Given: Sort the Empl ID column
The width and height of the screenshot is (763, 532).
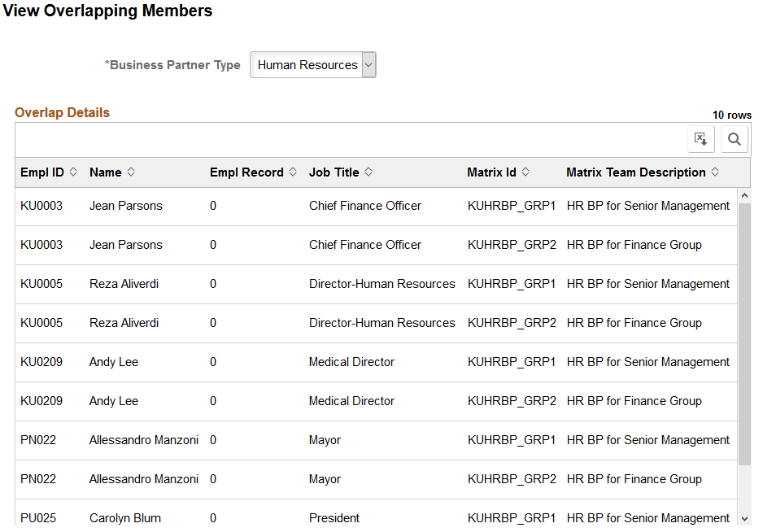Looking at the screenshot, I should (x=71, y=172).
